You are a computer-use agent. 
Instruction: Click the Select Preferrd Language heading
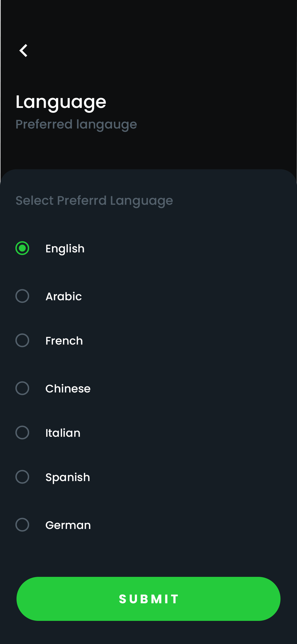point(94,201)
